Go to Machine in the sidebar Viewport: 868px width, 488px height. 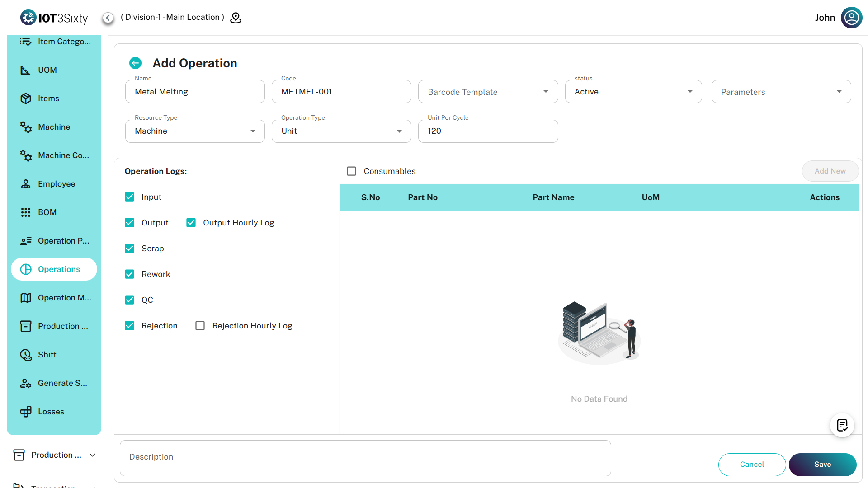pyautogui.click(x=54, y=127)
